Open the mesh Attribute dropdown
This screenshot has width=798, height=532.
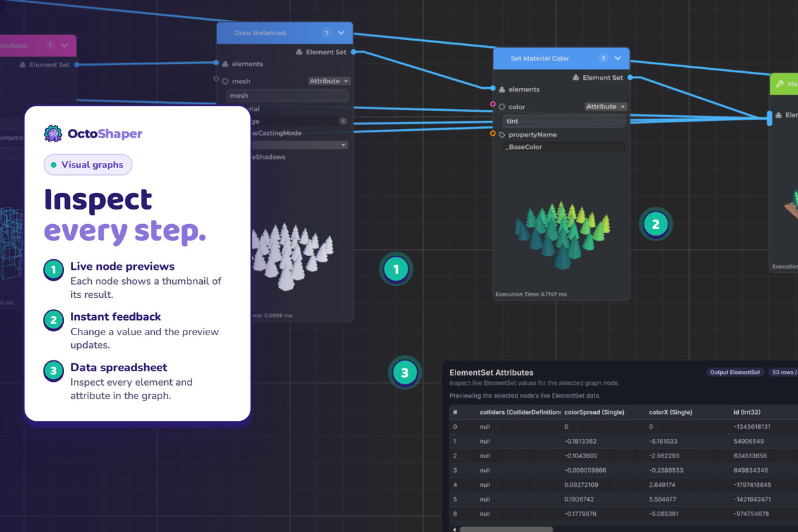click(x=329, y=81)
